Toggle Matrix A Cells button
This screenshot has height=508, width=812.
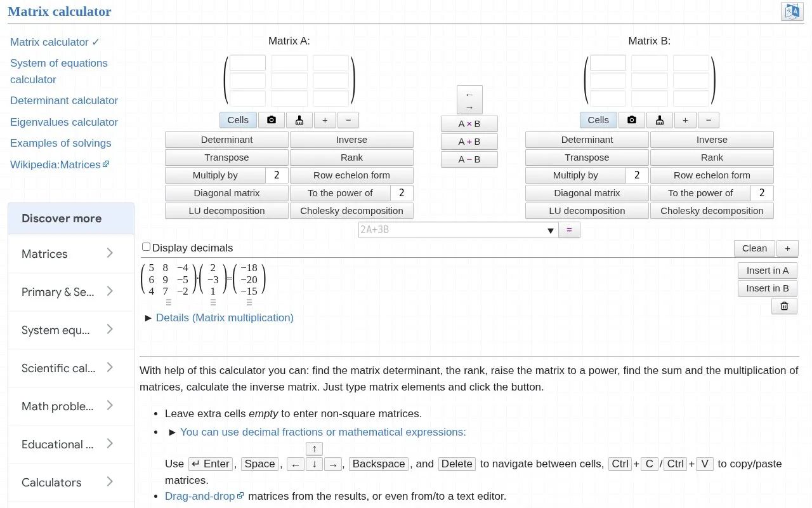pos(238,120)
